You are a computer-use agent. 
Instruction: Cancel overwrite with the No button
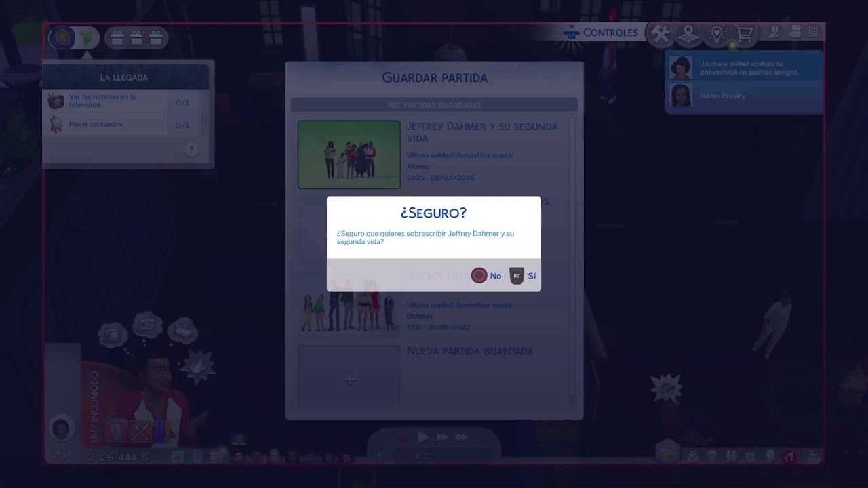pos(487,276)
